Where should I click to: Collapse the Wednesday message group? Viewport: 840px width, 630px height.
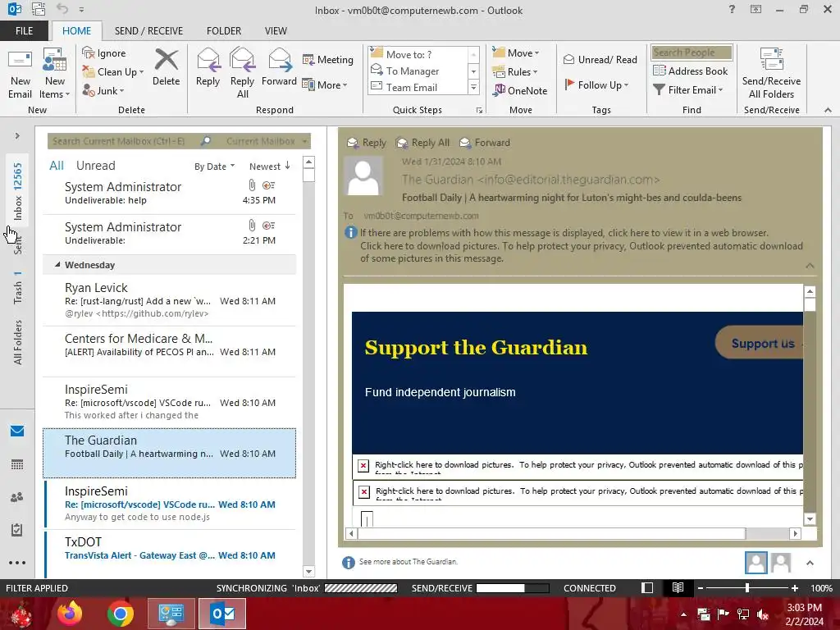57,265
